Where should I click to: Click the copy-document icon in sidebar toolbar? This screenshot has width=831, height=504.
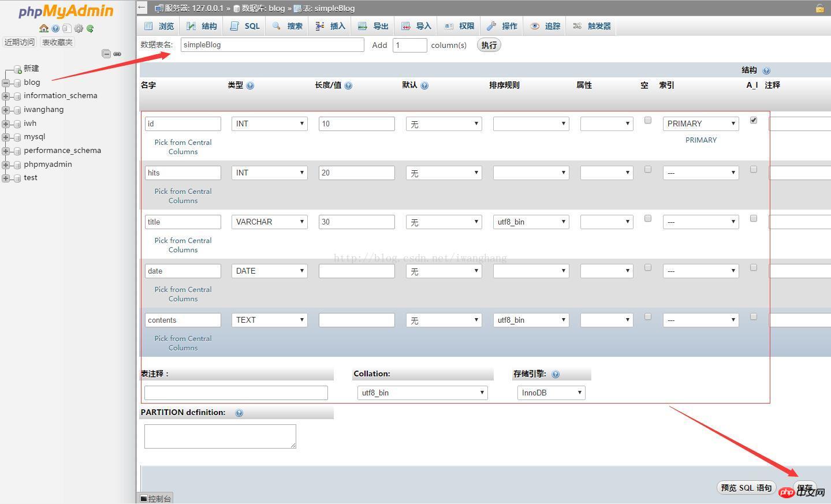point(66,28)
